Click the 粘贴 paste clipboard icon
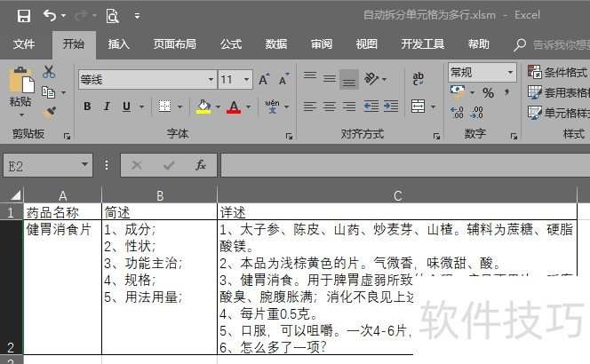The width and height of the screenshot is (590, 364). click(x=21, y=80)
